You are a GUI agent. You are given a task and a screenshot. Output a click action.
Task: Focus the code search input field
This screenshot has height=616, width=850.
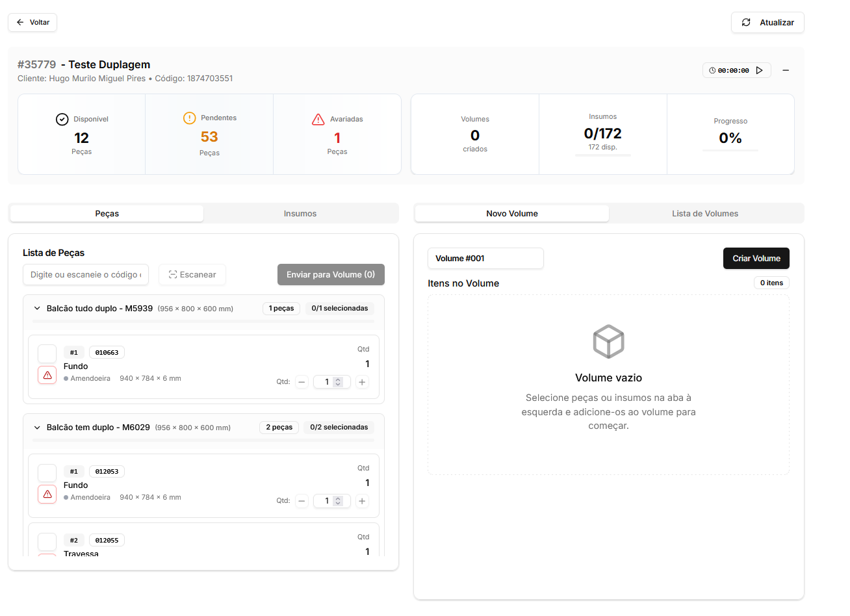pyautogui.click(x=86, y=275)
